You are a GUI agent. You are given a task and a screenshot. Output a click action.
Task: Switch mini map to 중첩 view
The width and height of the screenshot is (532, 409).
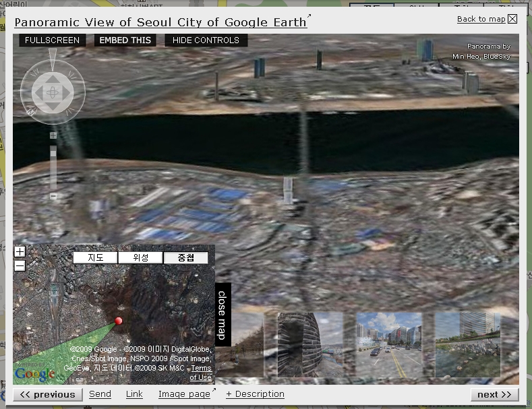185,258
